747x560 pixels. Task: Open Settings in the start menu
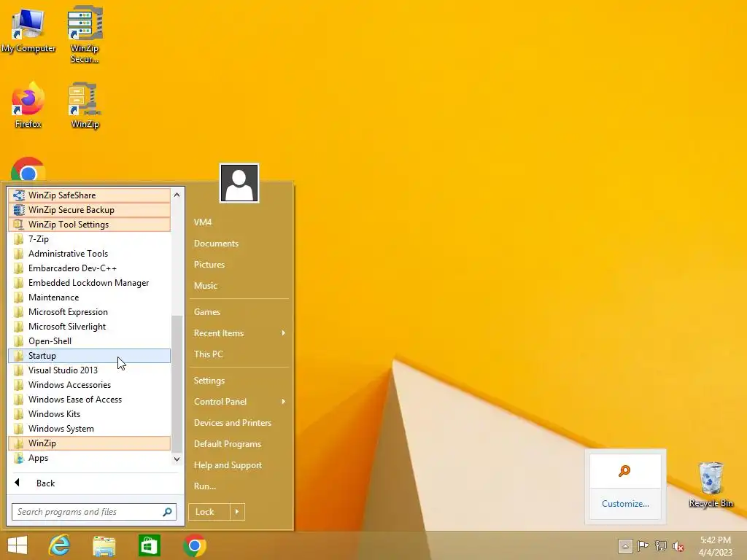(x=239, y=381)
